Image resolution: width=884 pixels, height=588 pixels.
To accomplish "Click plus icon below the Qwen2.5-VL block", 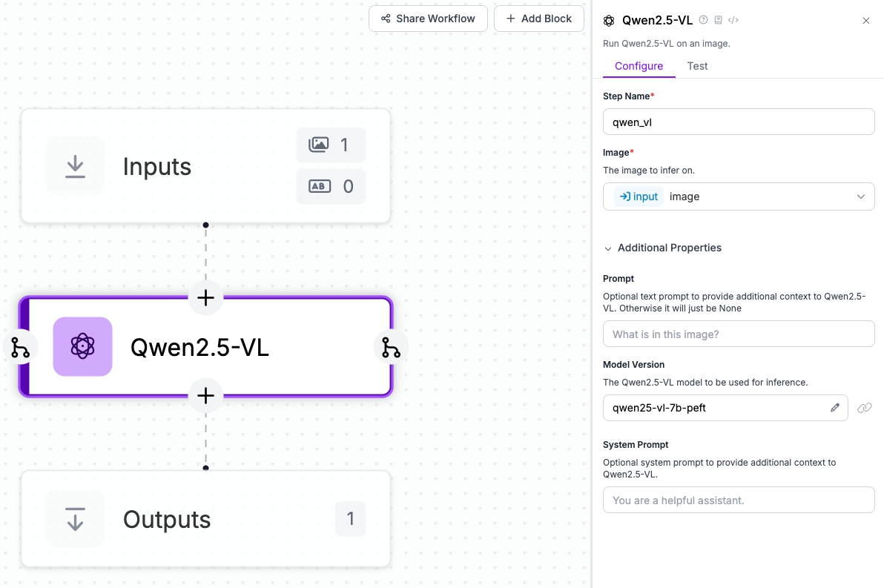I will (205, 396).
